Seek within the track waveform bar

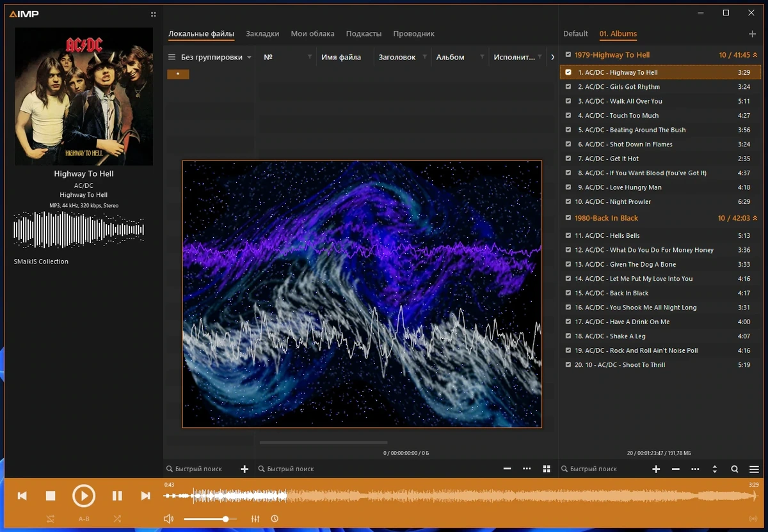(x=460, y=496)
